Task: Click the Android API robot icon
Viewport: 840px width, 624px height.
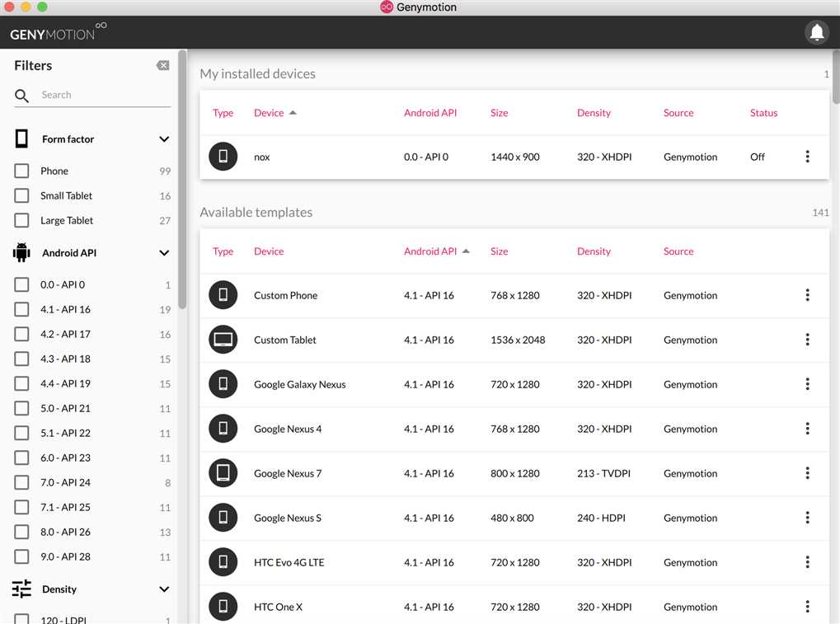Action: [21, 252]
